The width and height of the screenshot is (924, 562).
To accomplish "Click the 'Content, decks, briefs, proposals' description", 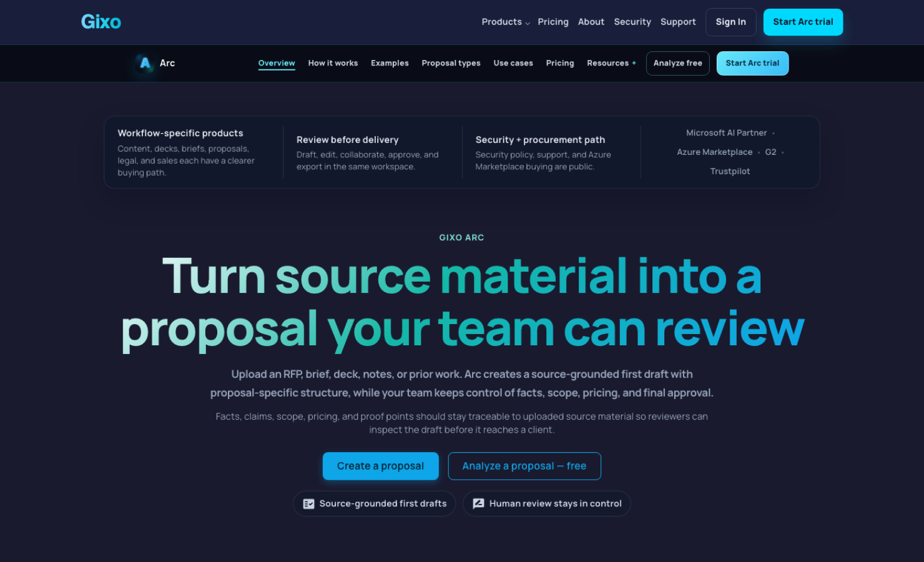I will point(186,160).
